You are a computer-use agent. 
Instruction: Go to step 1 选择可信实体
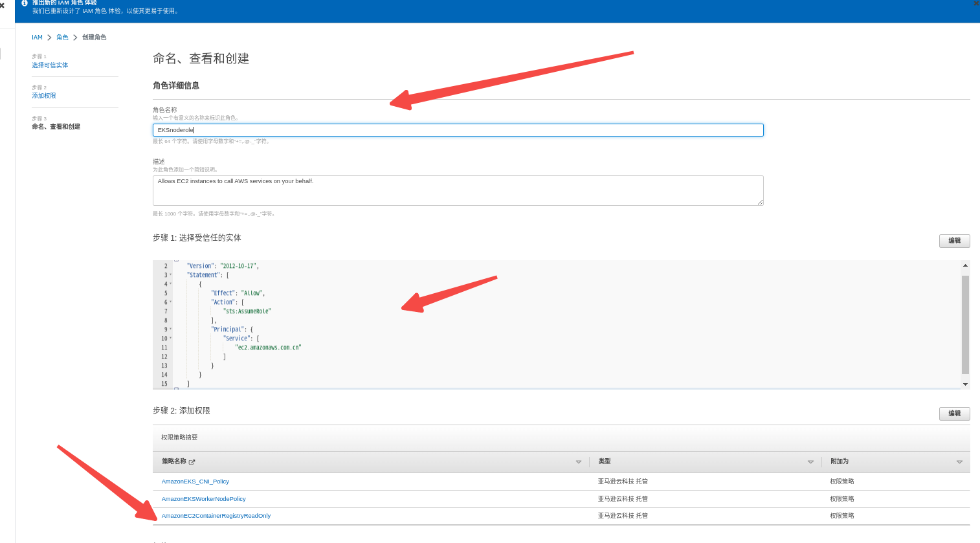coord(50,65)
